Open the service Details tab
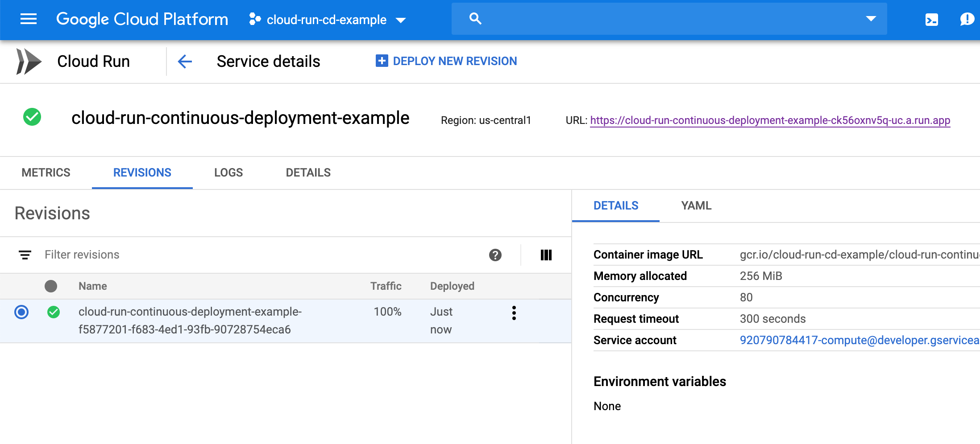The image size is (980, 444). (x=308, y=173)
